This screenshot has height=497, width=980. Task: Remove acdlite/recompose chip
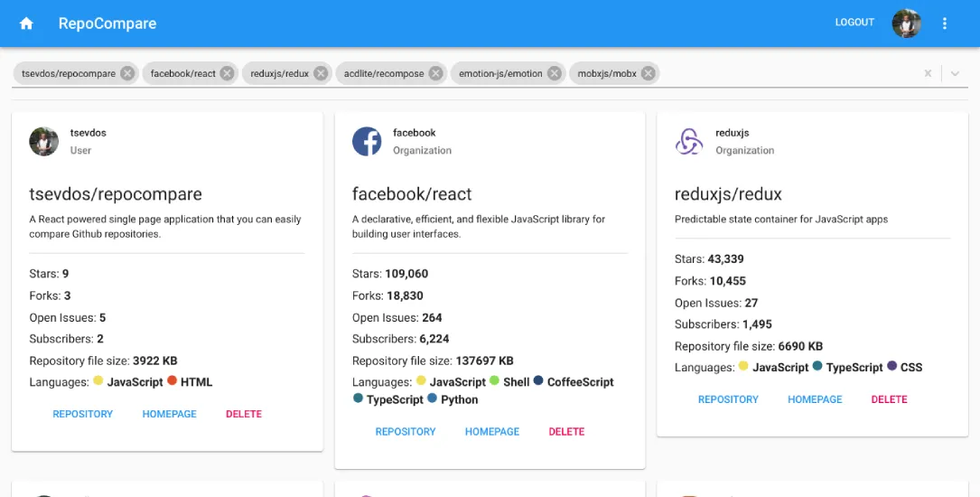(x=435, y=73)
